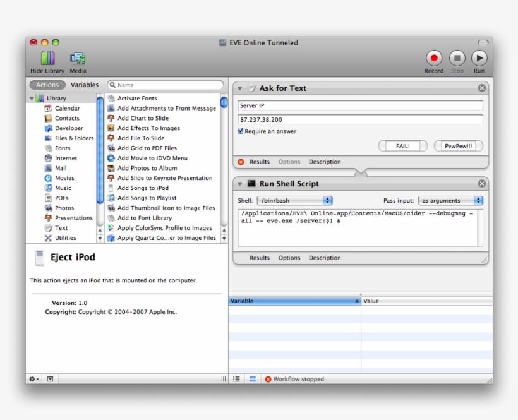Select the Presentations category icon
The height and width of the screenshot is (420, 518).
tap(48, 218)
